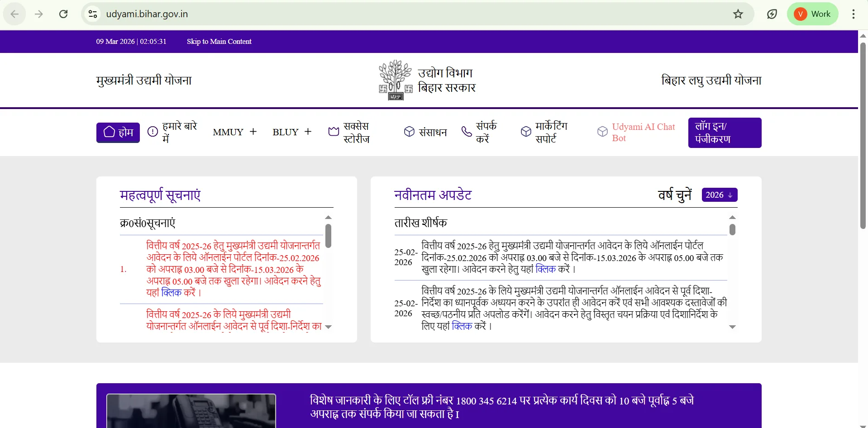Open Udyami AI Chat Bot chat icon
Image resolution: width=868 pixels, height=428 pixels.
tap(602, 132)
